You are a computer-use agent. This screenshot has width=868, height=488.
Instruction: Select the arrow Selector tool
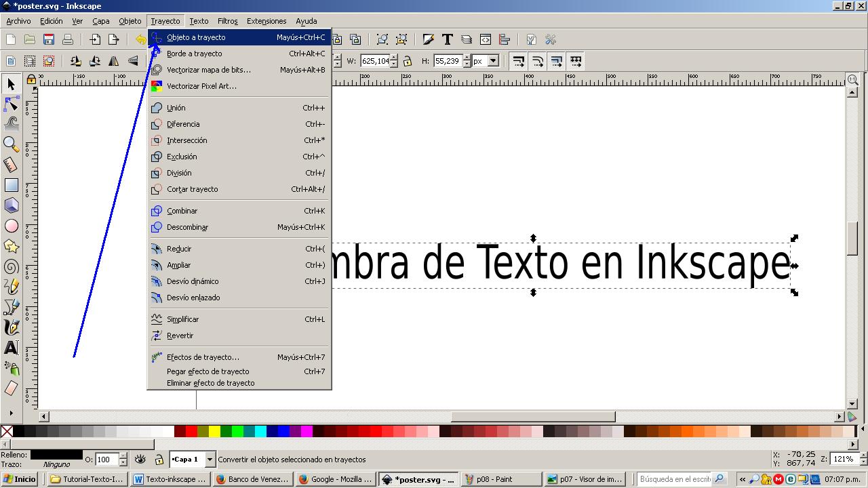(x=11, y=84)
